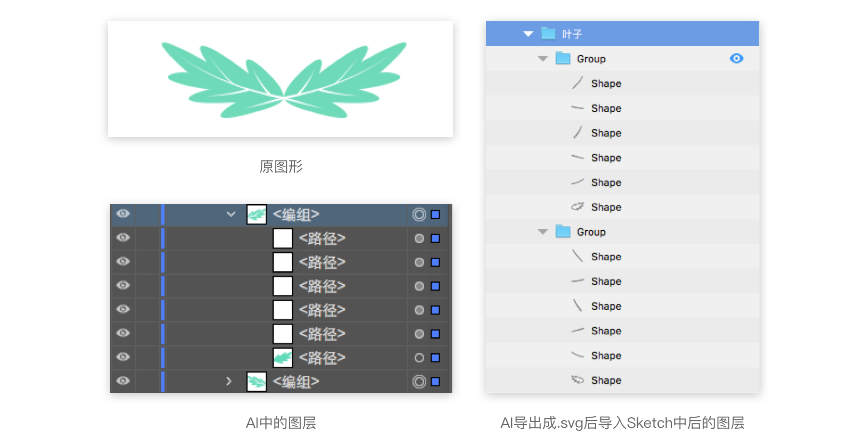Select second Shape label under second Group
The image size is (868, 448).
click(x=606, y=281)
